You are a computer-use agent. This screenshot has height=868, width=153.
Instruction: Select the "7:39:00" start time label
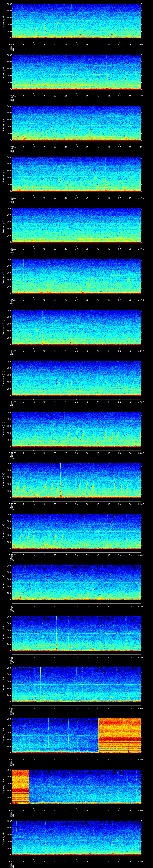12,555
